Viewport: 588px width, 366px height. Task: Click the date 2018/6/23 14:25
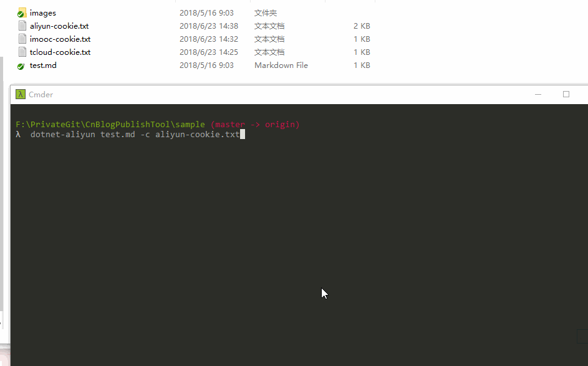coord(209,52)
